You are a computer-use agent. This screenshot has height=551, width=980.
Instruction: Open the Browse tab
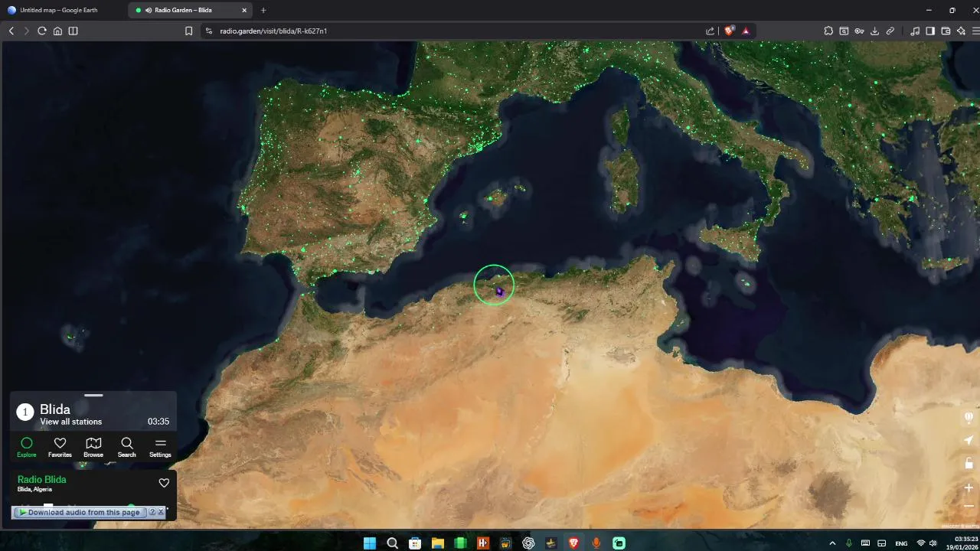click(x=93, y=447)
